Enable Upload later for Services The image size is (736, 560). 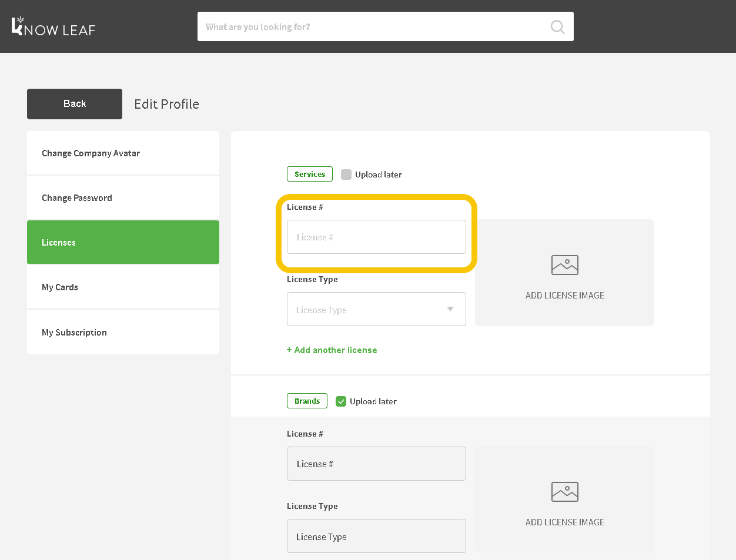point(346,175)
